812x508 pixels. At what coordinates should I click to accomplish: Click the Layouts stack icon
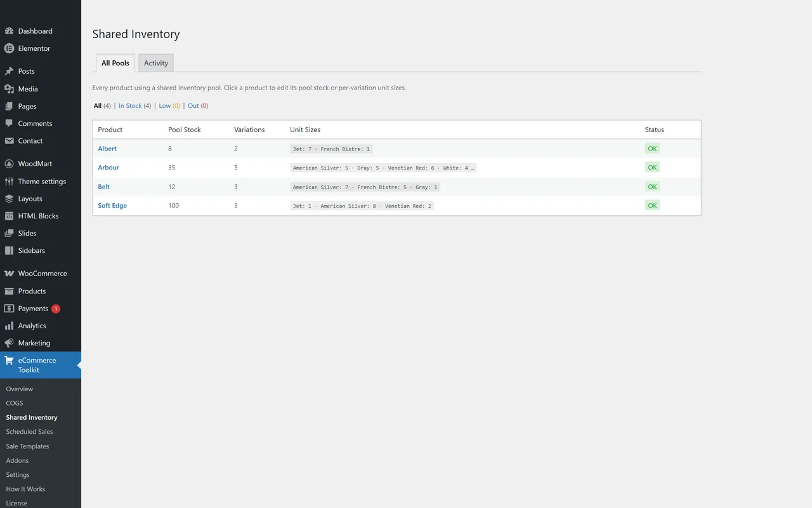9,199
